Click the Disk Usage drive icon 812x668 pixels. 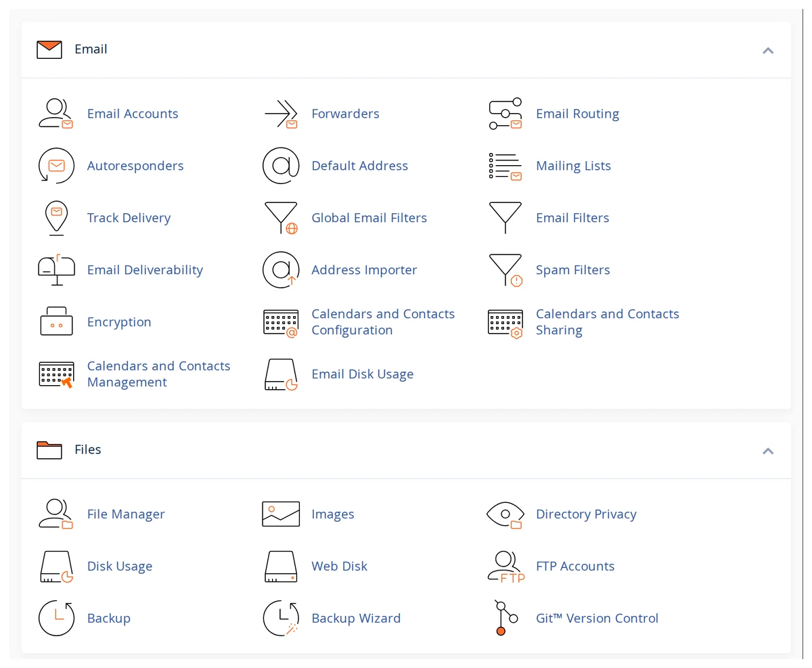[56, 566]
